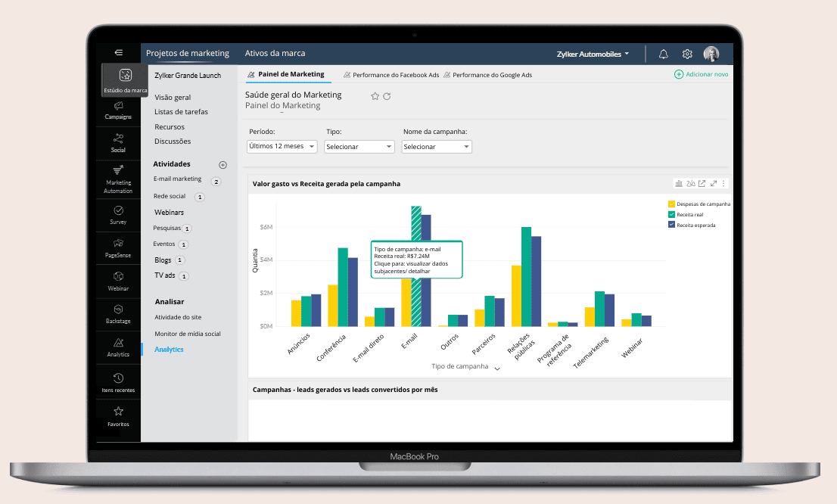Switch to Projetos de marketing tab
Viewport: 837px width, 504px height.
pyautogui.click(x=188, y=54)
